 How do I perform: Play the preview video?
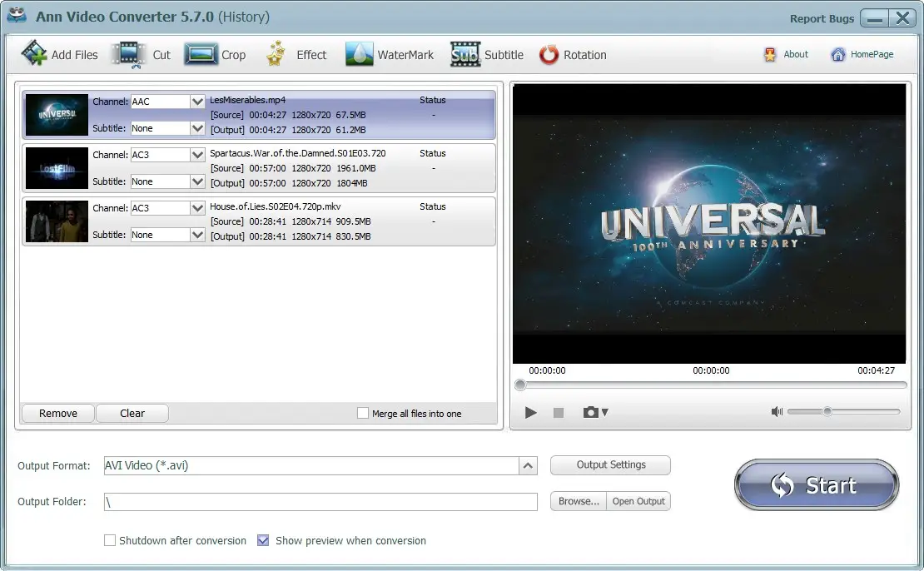[x=530, y=413]
